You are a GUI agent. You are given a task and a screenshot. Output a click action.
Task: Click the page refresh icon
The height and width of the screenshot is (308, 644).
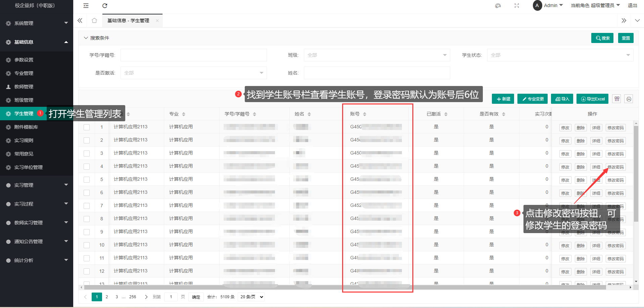point(105,6)
